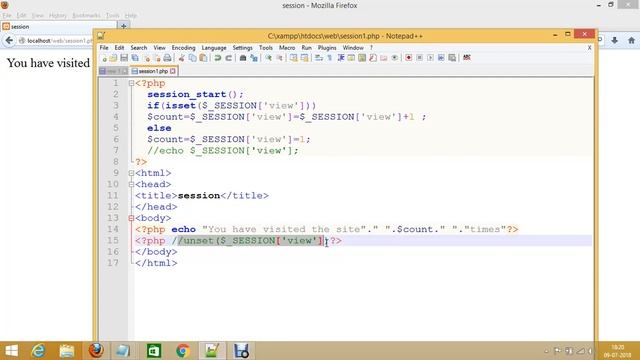Image resolution: width=640 pixels, height=360 pixels.
Task: Click the Close document toolbar icon
Action: click(147, 58)
